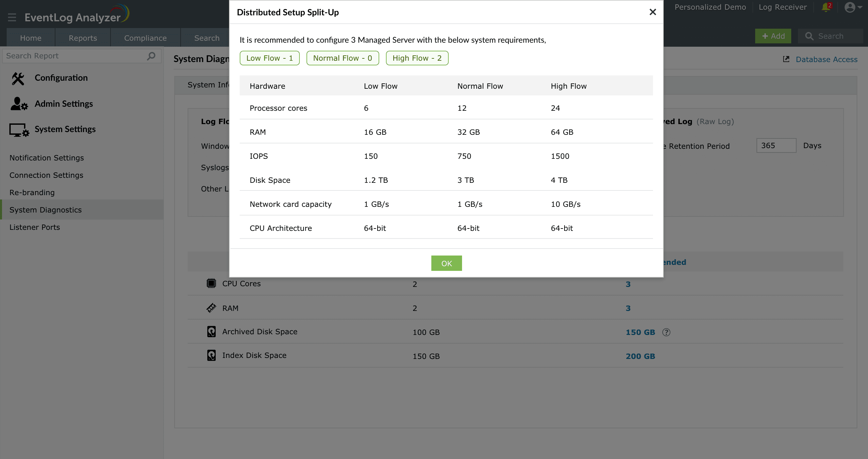Switch to the Compliance tab
868x459 pixels.
pyautogui.click(x=145, y=38)
